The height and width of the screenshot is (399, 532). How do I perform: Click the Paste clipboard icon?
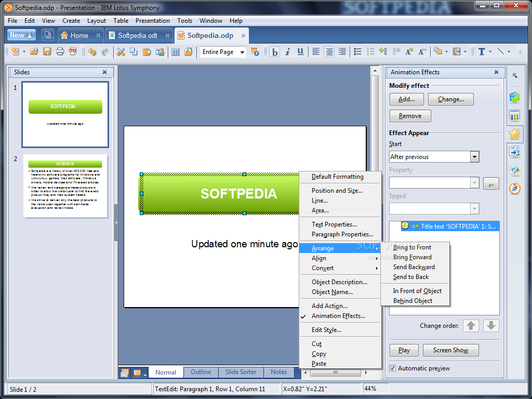point(147,51)
